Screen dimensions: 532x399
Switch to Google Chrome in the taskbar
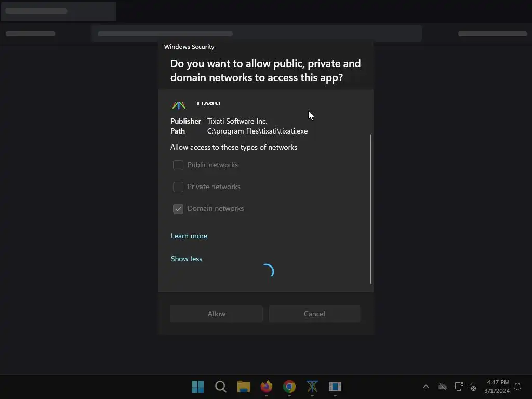(289, 387)
